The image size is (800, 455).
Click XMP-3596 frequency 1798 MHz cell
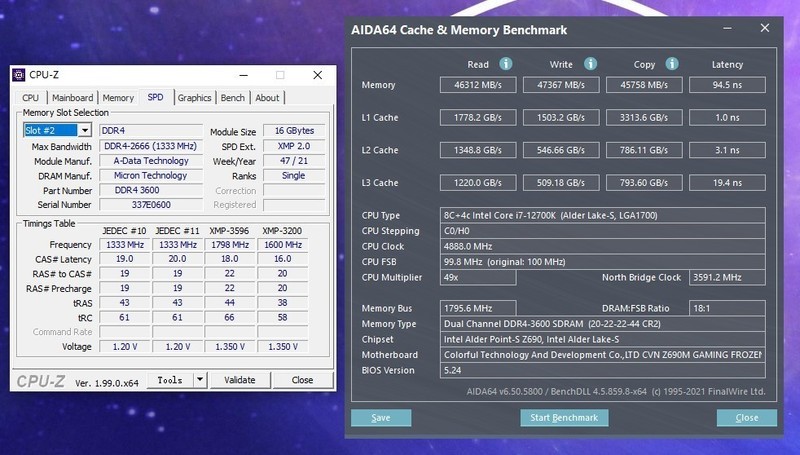[x=230, y=245]
